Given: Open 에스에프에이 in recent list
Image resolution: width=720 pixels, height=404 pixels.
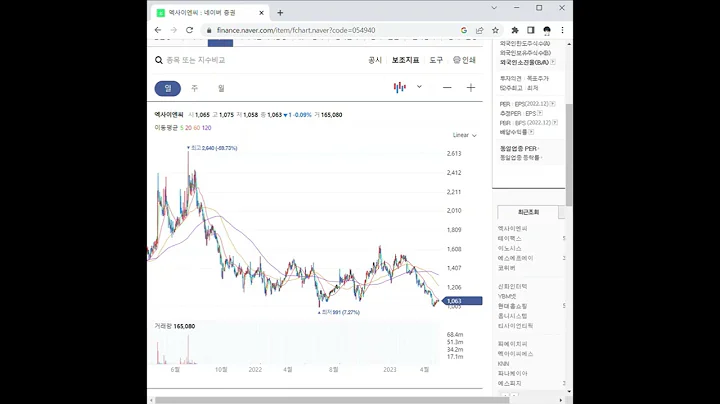Looking at the screenshot, I should coord(515,258).
